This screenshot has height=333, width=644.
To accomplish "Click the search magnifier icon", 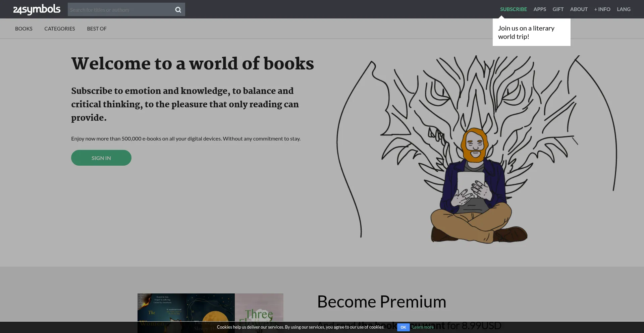I will tap(178, 10).
